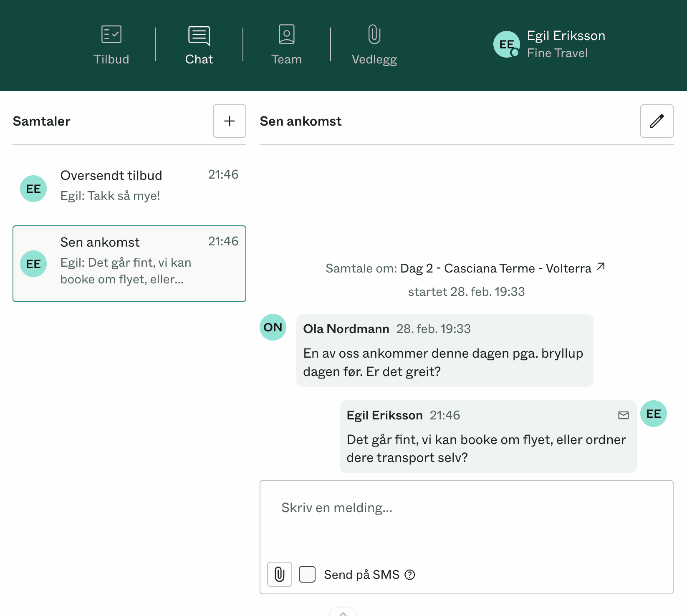Open the Dag 2 - Casciana Terme - Volterra link

(x=497, y=268)
